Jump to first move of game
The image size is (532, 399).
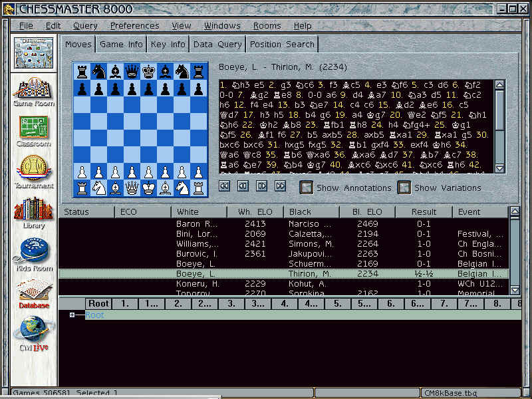pos(225,187)
